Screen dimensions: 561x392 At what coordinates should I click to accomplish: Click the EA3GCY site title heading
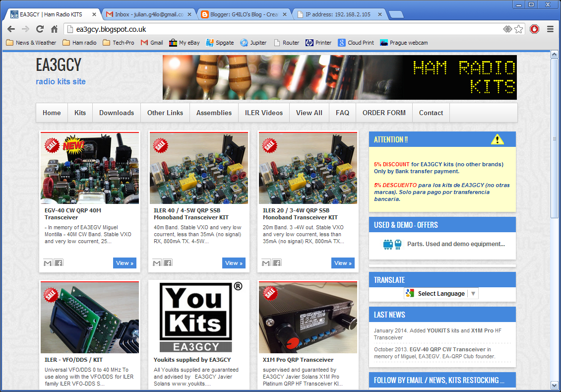pyautogui.click(x=59, y=65)
